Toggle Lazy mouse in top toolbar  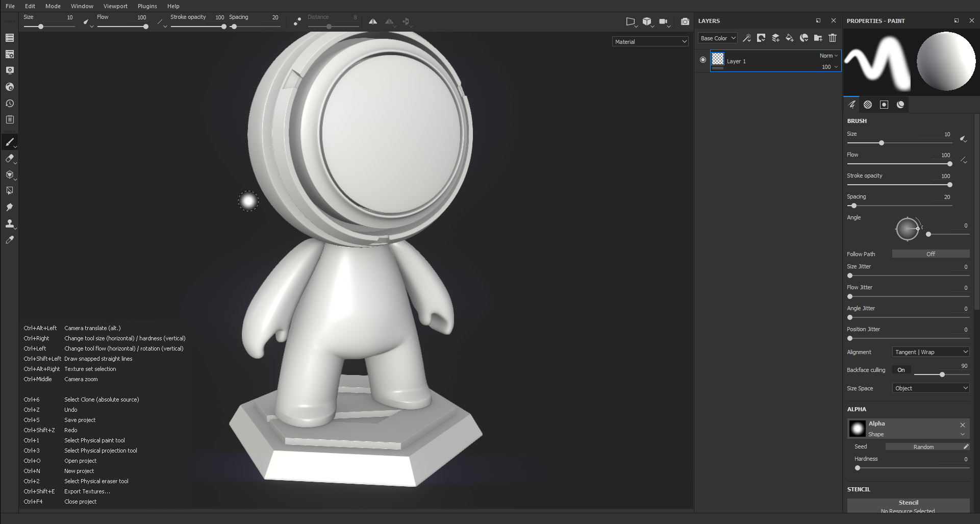(x=297, y=21)
